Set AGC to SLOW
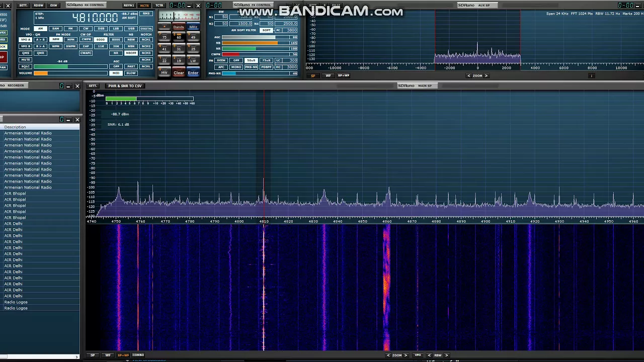 (131, 73)
